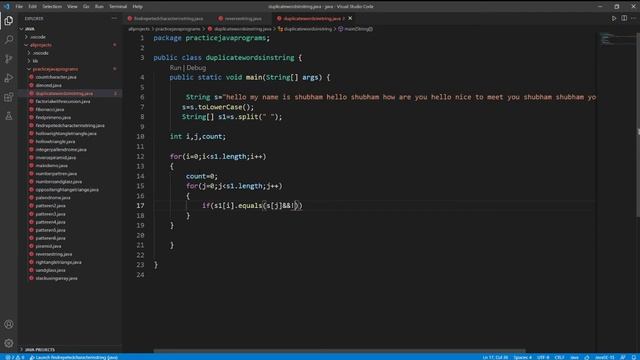The image size is (640, 360).
Task: Open the Help menu
Action: [138, 7]
